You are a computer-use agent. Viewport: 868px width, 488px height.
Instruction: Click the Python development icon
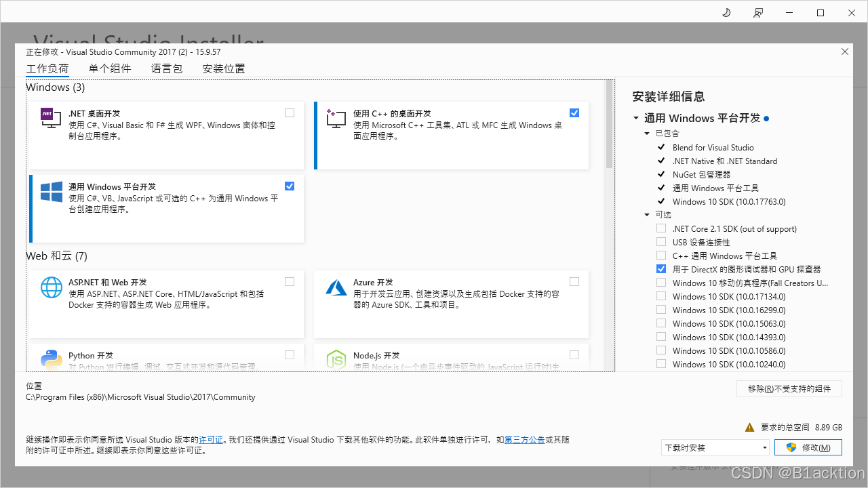(x=52, y=360)
